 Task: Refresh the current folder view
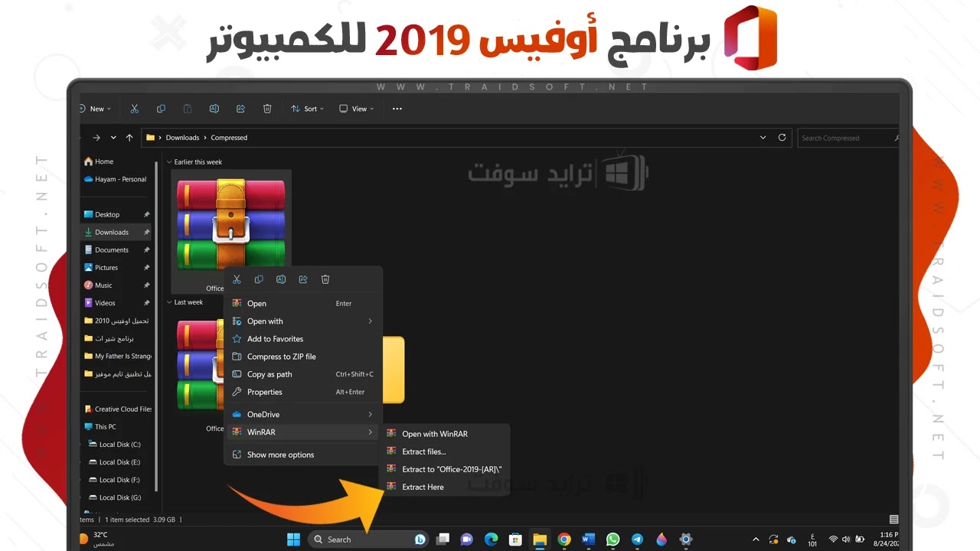pyautogui.click(x=782, y=138)
